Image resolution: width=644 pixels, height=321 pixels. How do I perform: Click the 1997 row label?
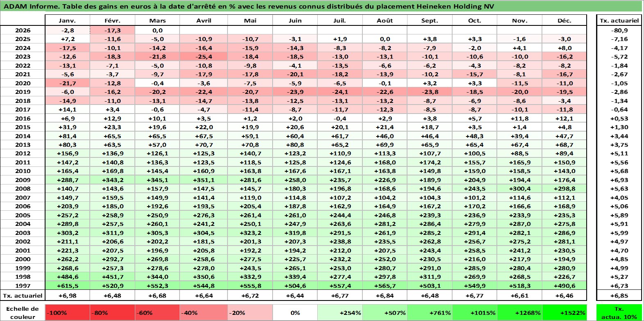(23, 286)
